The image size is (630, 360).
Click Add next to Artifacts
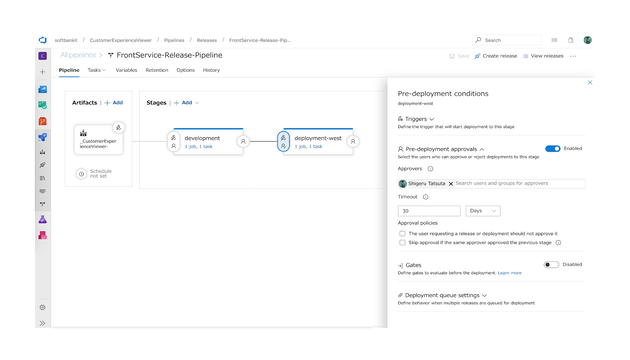pyautogui.click(x=114, y=103)
